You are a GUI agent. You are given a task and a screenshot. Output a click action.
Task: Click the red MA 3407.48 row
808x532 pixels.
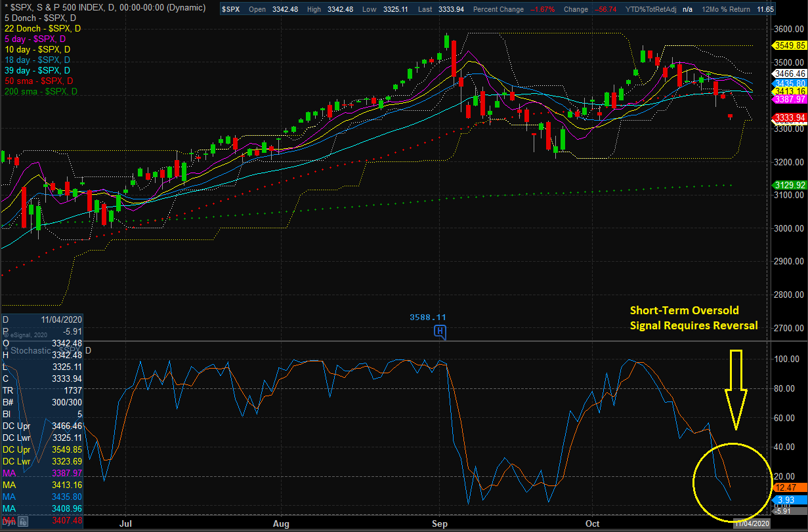(41, 521)
